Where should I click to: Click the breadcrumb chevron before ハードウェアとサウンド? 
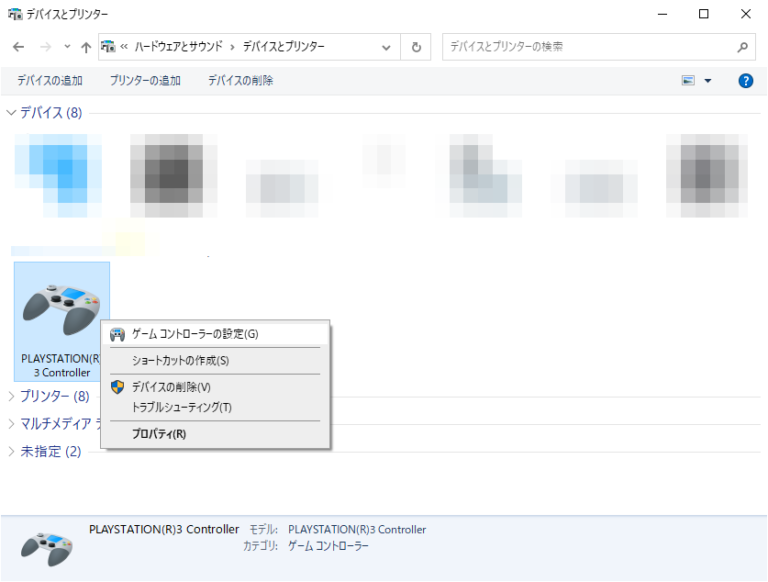pyautogui.click(x=124, y=47)
